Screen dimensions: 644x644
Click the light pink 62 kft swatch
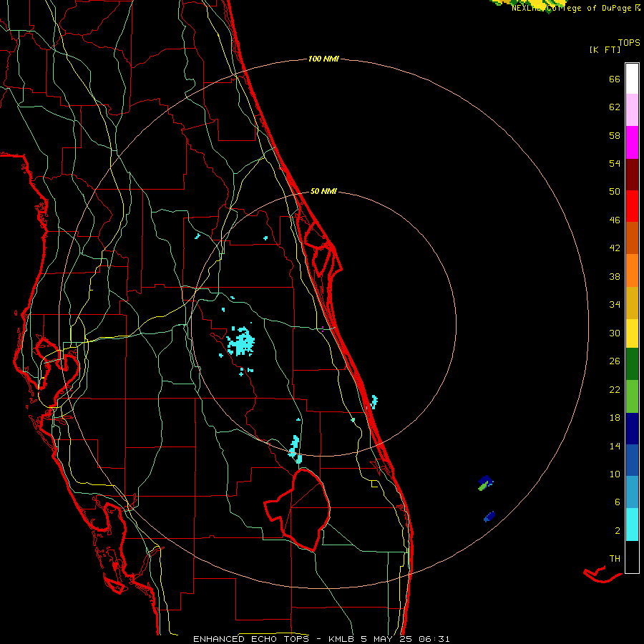[632, 109]
